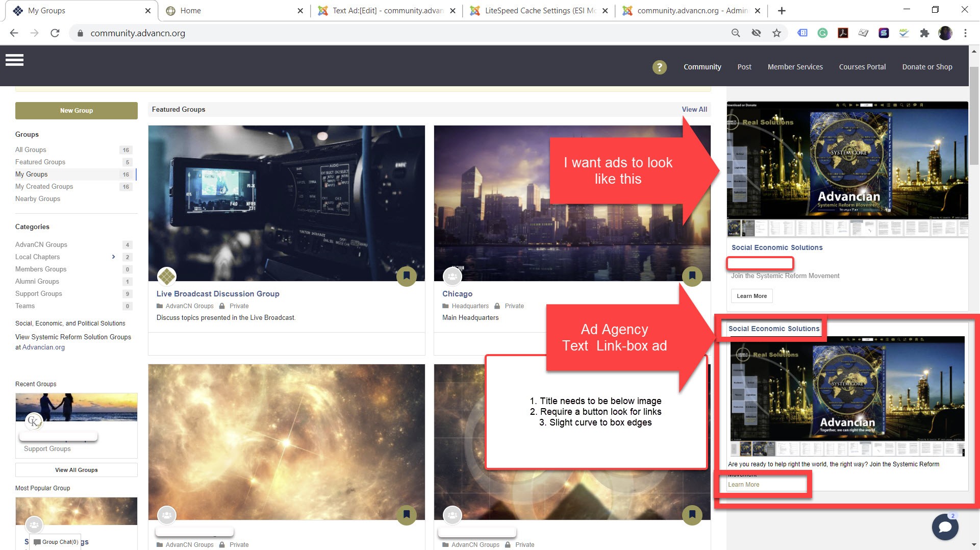
Task: Click the yellow question mark help icon
Action: pos(659,67)
